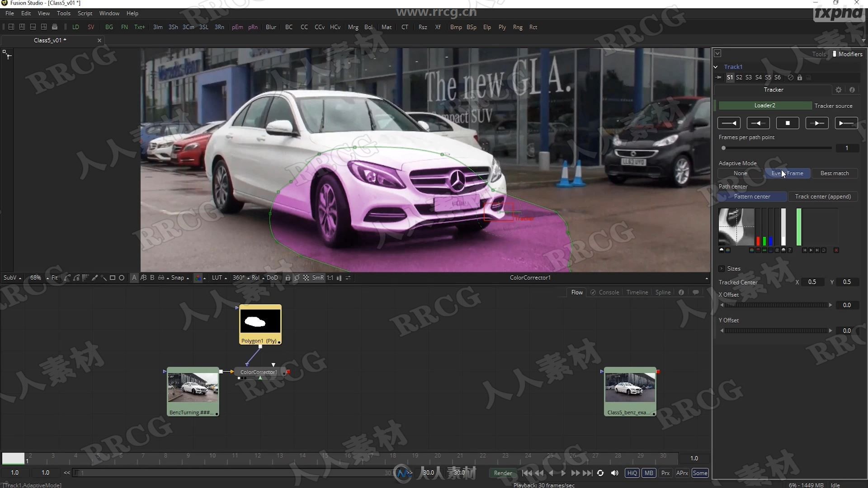868x488 pixels.
Task: Switch inspector to Tools tab
Action: tap(819, 54)
